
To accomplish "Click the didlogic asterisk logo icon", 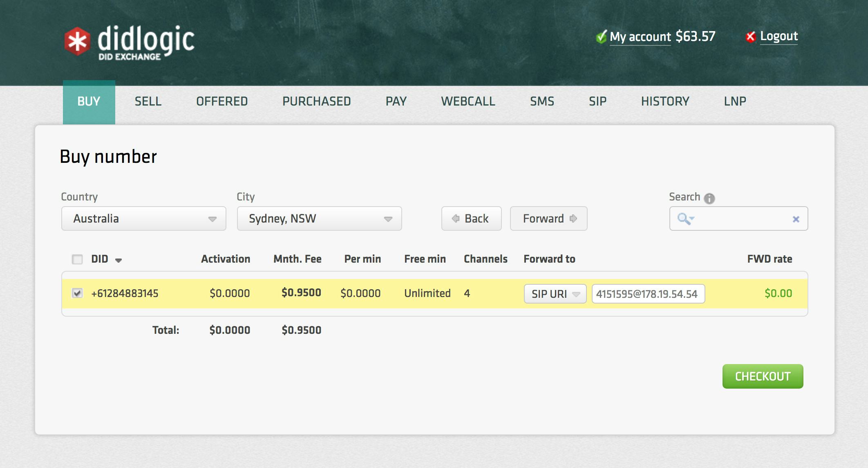I will pos(77,41).
